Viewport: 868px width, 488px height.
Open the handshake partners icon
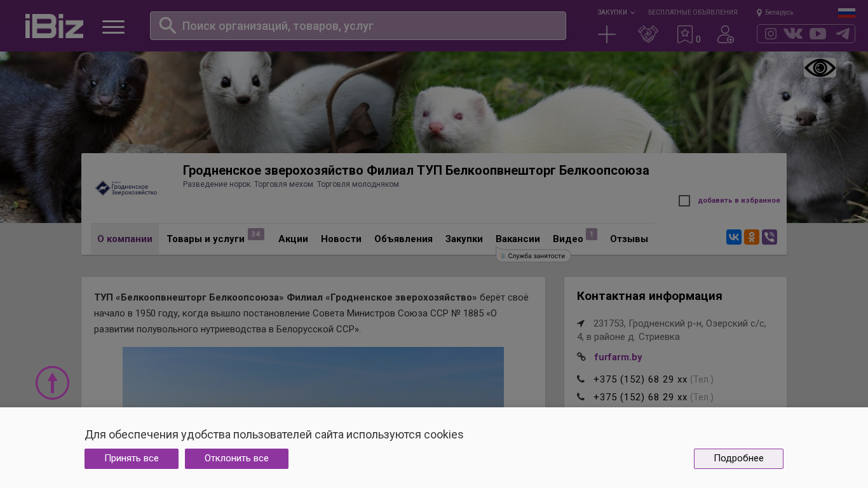[x=648, y=34]
